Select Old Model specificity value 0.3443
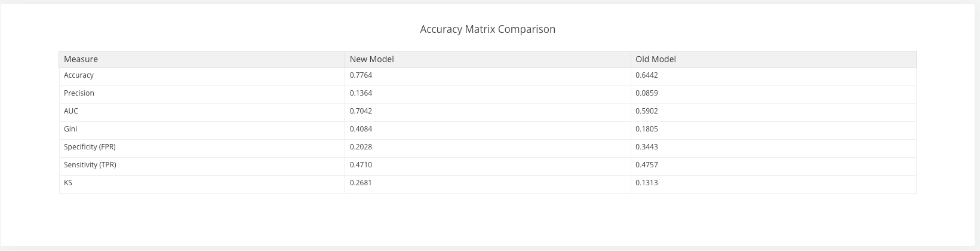The width and height of the screenshot is (980, 251). point(647,147)
